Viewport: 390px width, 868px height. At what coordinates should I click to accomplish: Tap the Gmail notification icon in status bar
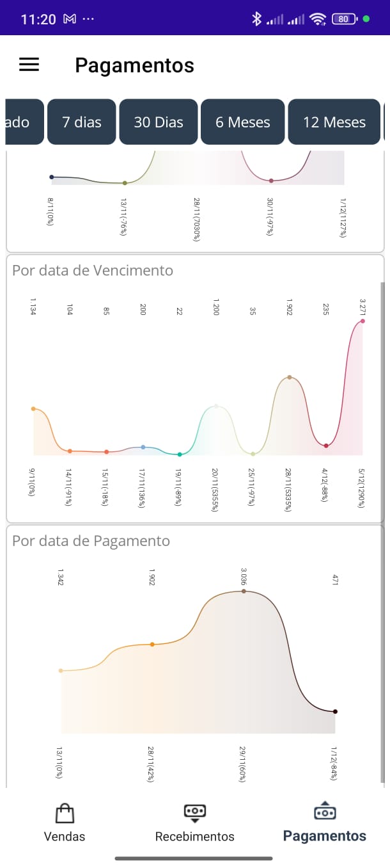[70, 19]
